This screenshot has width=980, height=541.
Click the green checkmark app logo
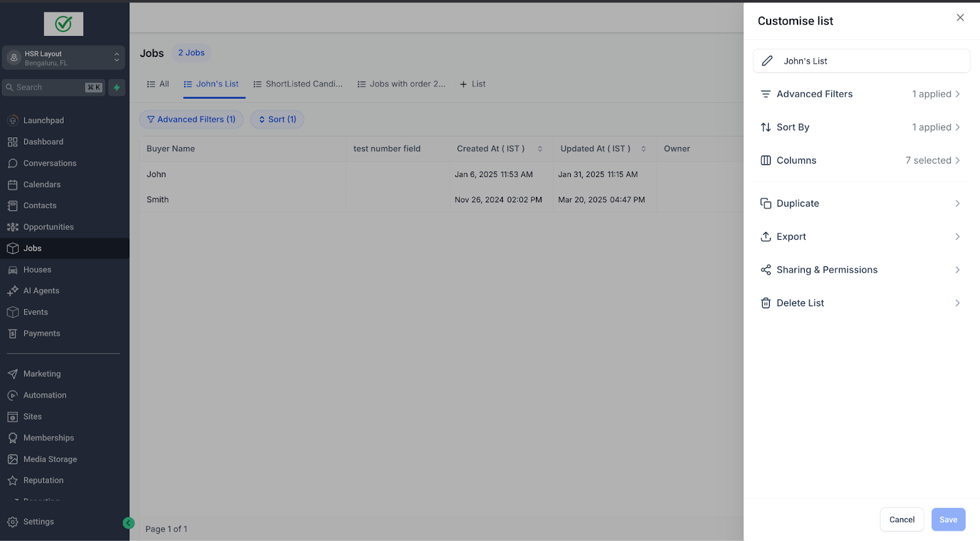(x=64, y=24)
